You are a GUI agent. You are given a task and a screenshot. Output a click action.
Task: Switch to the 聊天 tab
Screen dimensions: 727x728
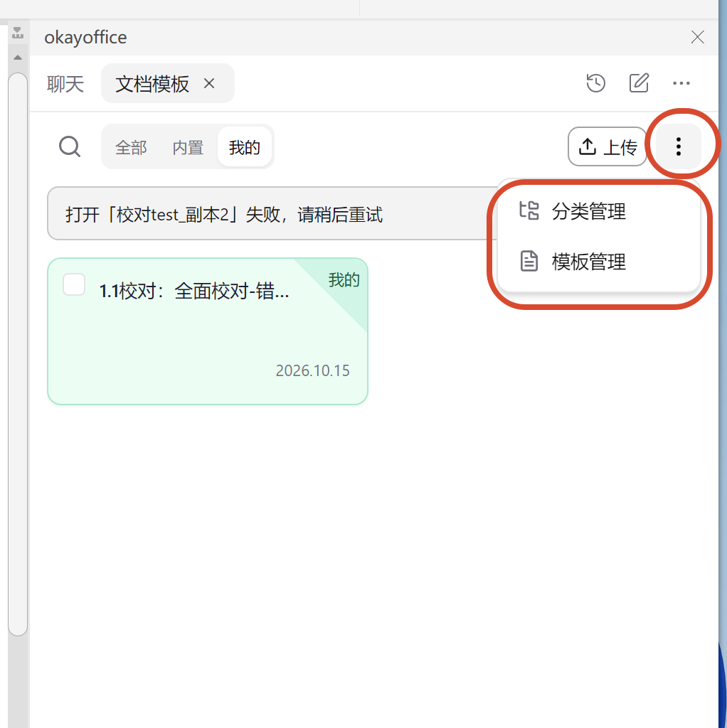point(65,84)
